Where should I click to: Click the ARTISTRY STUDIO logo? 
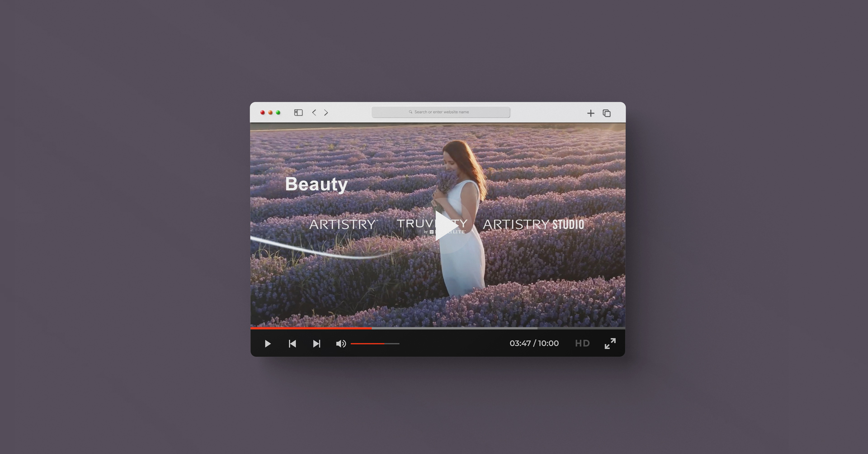point(533,224)
